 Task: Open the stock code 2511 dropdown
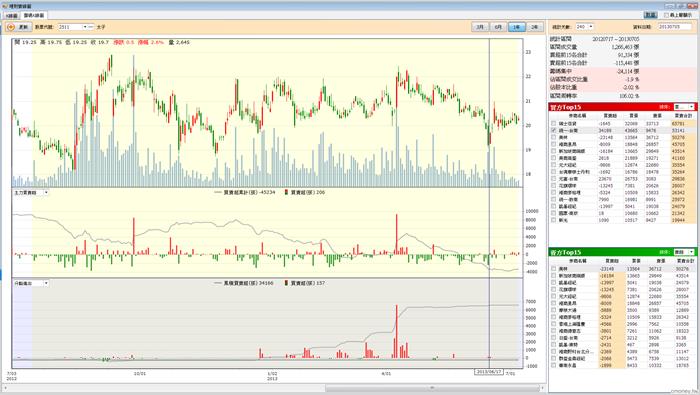point(84,27)
